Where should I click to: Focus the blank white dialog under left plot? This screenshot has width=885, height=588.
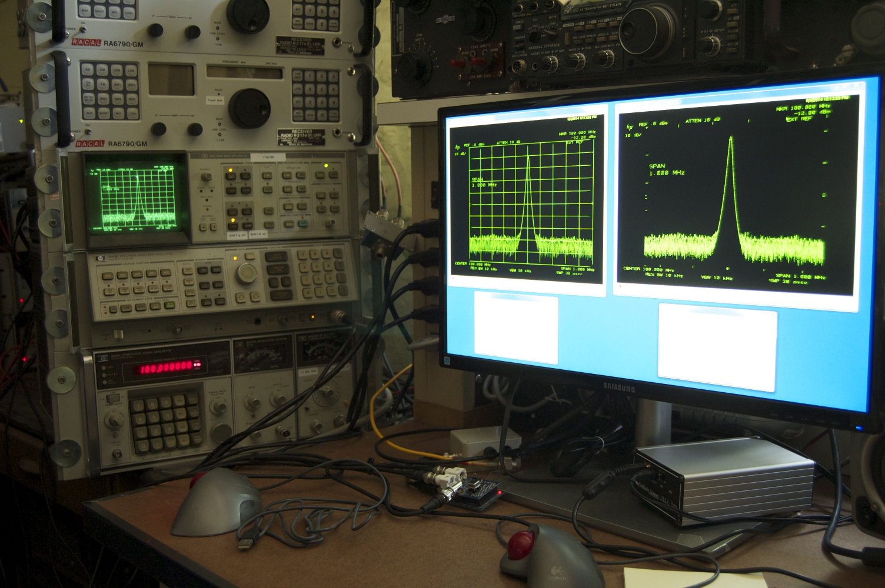pos(515,329)
